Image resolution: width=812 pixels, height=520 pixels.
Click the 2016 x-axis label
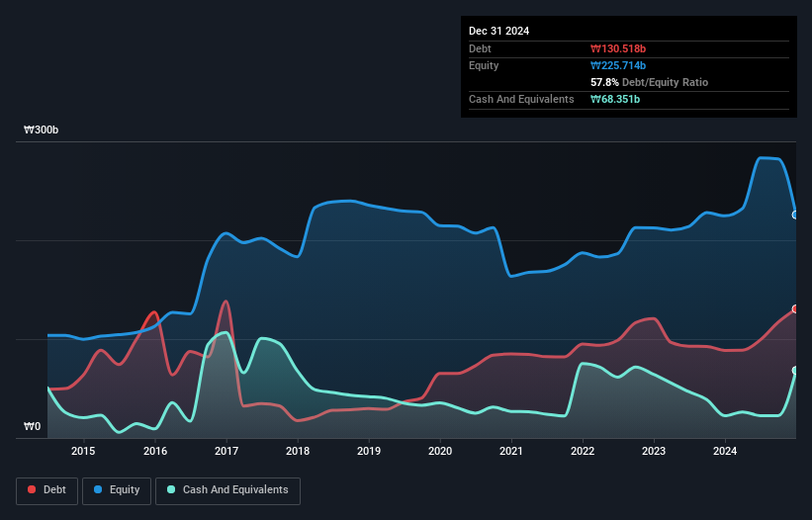(x=155, y=451)
